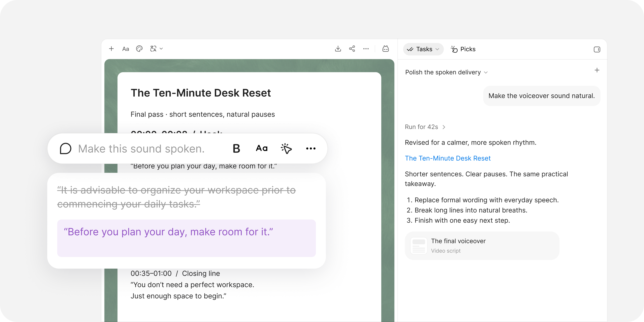Image resolution: width=644 pixels, height=322 pixels.
Task: Expand the Tasks tab chevron
Action: tap(437, 49)
